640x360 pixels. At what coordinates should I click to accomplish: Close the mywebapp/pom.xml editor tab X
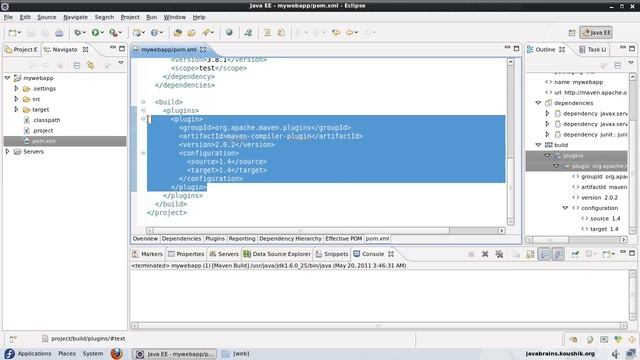tap(203, 49)
